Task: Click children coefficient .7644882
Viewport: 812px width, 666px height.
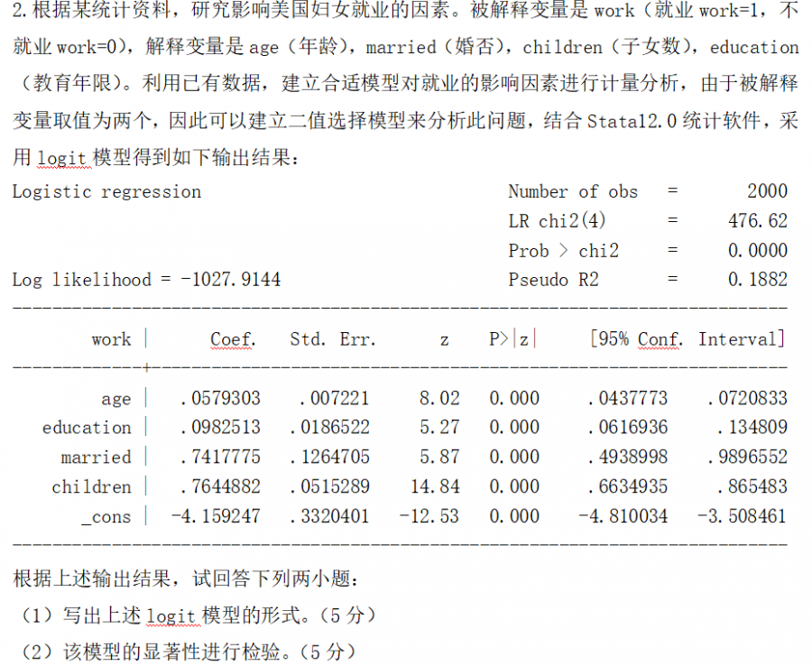Action: point(220,486)
